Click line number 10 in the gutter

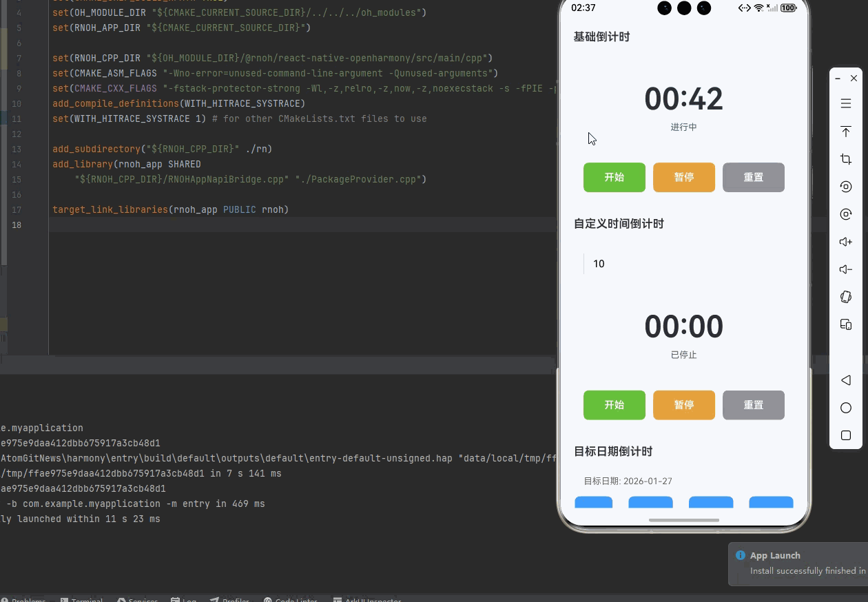[x=17, y=103]
